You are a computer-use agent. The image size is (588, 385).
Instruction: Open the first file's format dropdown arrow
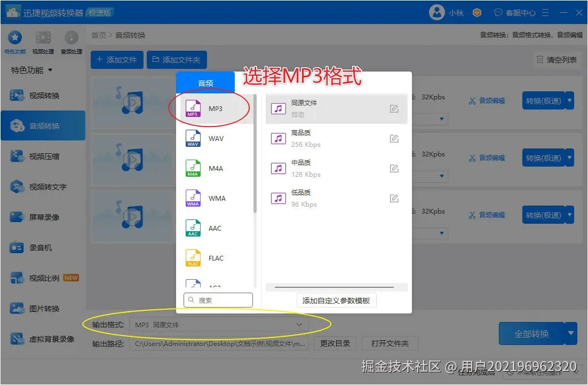441,119
